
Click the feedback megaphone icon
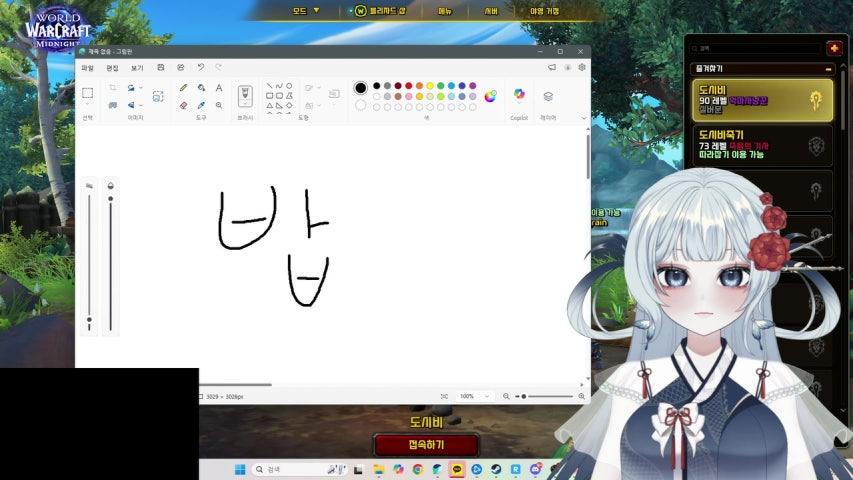tap(552, 67)
